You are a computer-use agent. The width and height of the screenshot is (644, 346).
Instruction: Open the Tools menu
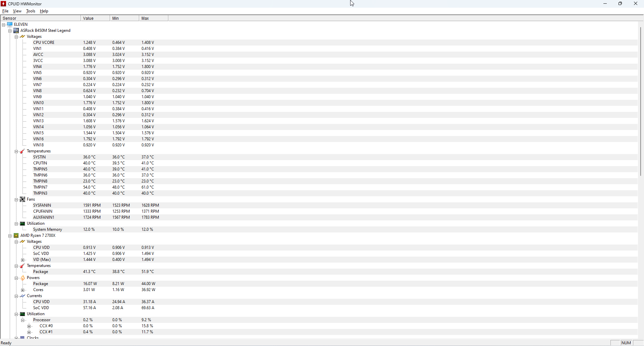(x=31, y=11)
